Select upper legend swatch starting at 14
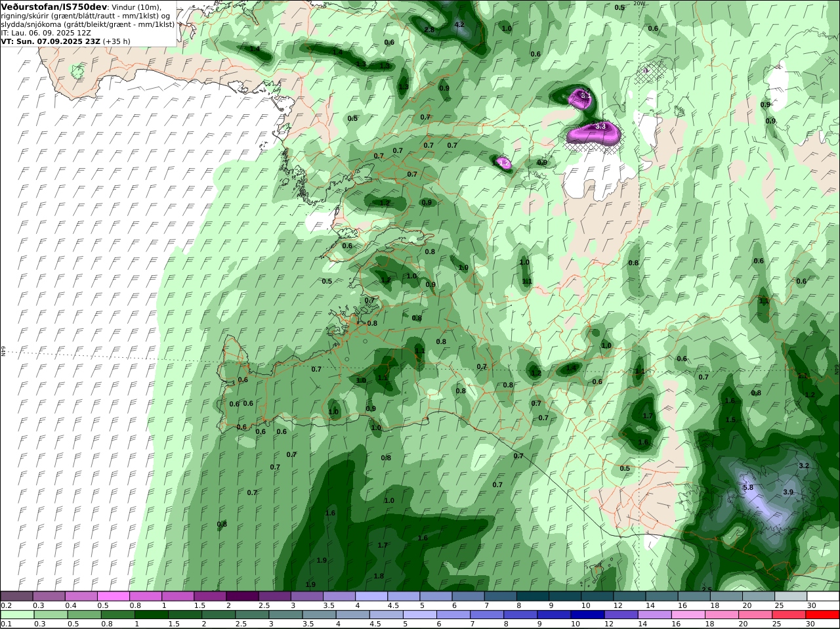This screenshot has height=629, width=840. coord(661,596)
